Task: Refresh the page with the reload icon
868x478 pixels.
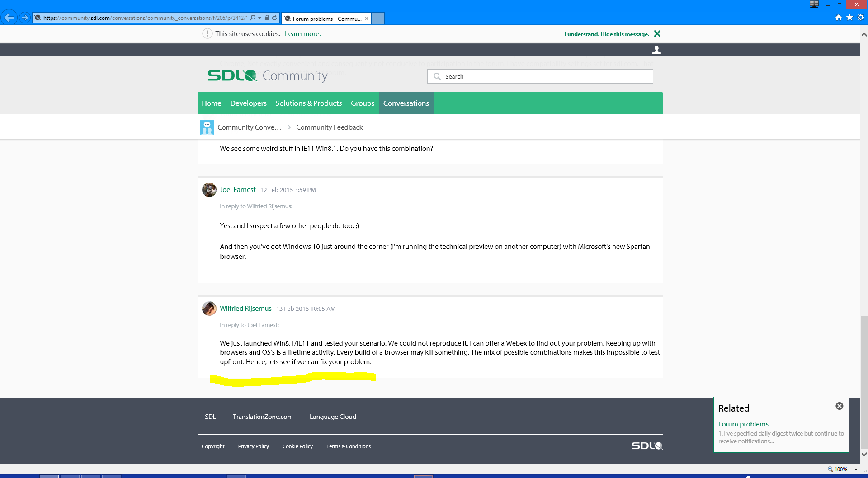Action: (274, 18)
